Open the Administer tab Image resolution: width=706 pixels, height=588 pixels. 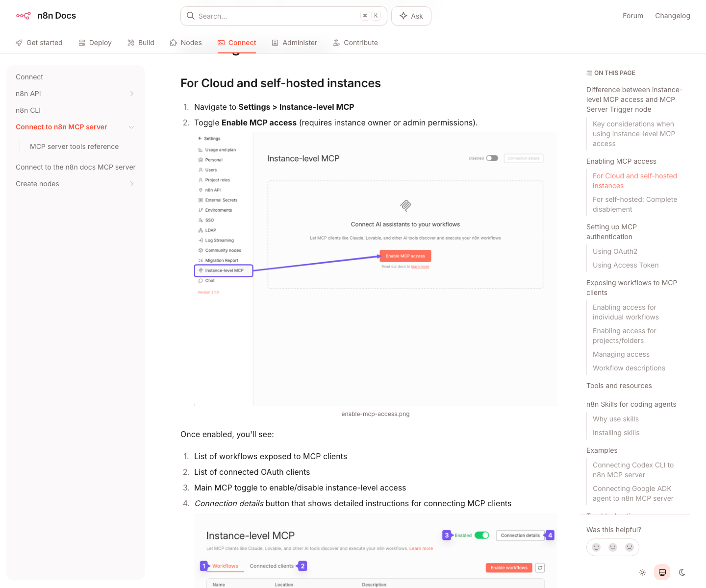click(x=295, y=43)
